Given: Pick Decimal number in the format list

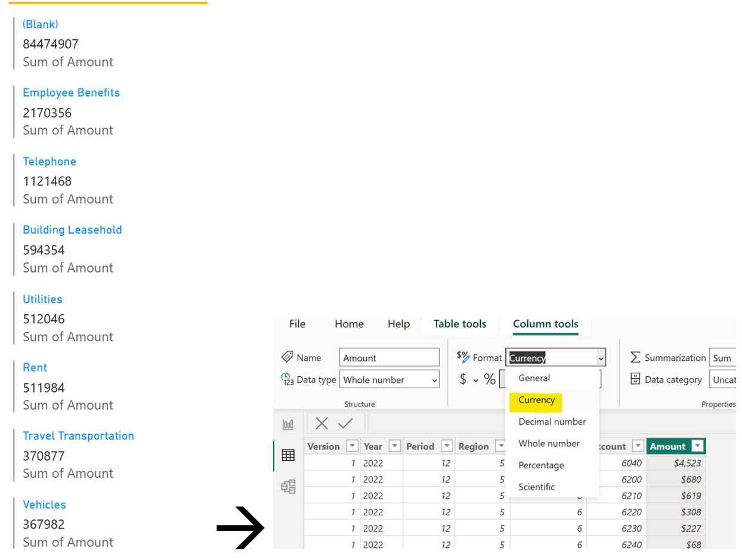Looking at the screenshot, I should (552, 422).
